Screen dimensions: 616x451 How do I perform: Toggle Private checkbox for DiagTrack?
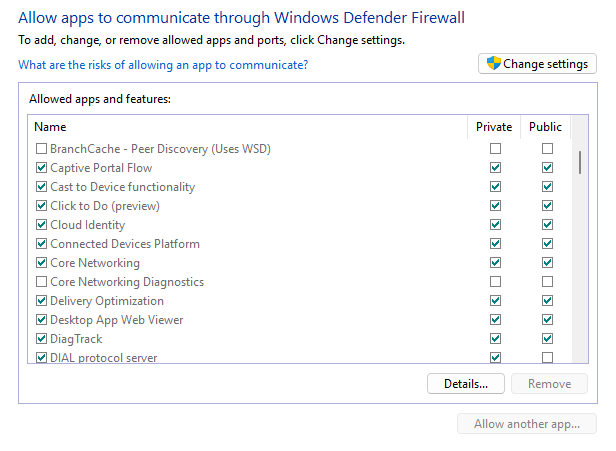(495, 339)
